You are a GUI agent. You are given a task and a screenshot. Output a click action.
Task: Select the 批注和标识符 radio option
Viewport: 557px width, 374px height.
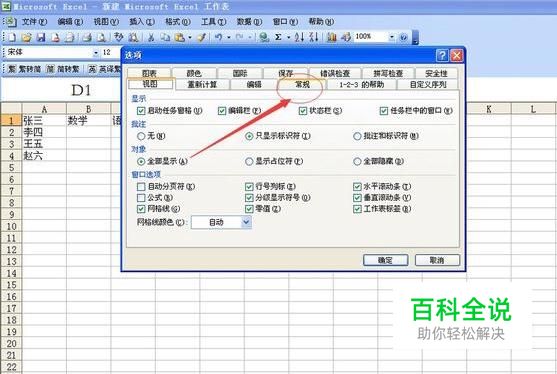coord(357,136)
